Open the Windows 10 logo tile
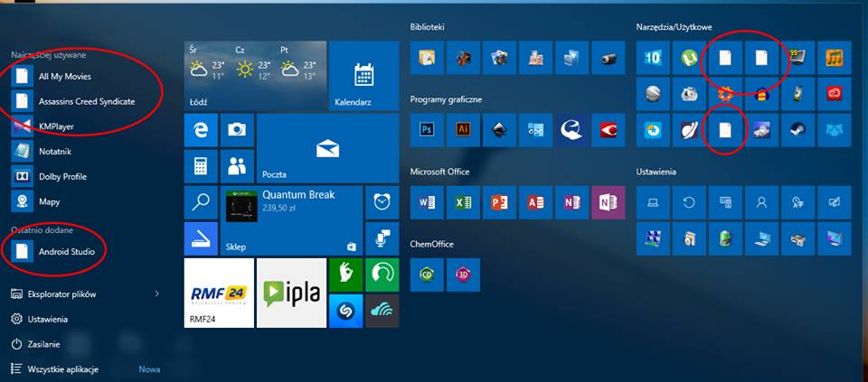The image size is (868, 382). 653,58
